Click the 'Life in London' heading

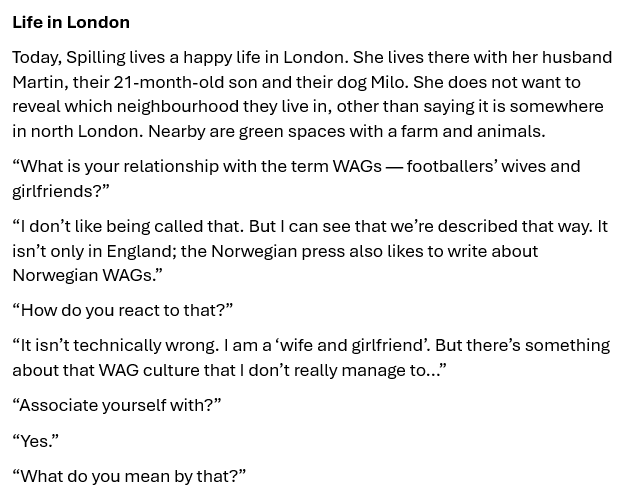tap(71, 22)
